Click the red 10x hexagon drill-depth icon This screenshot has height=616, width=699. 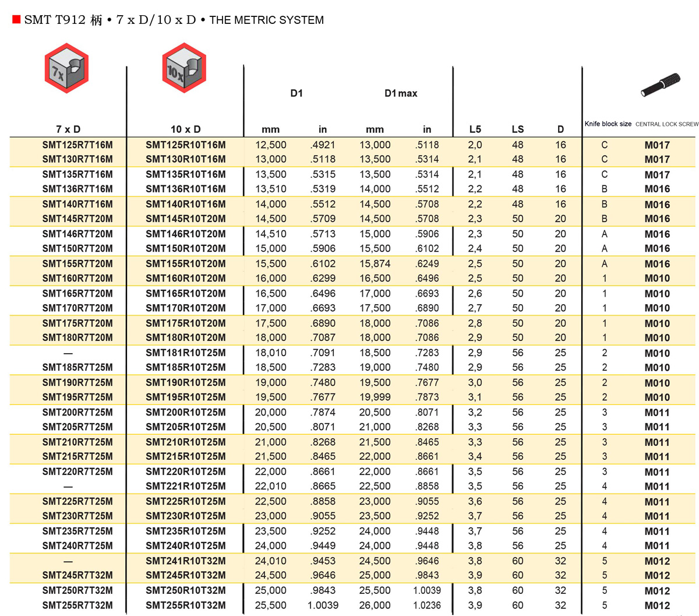pyautogui.click(x=184, y=68)
